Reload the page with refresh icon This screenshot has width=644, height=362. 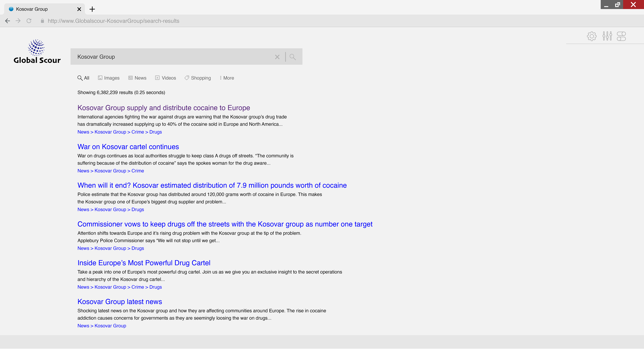(29, 21)
